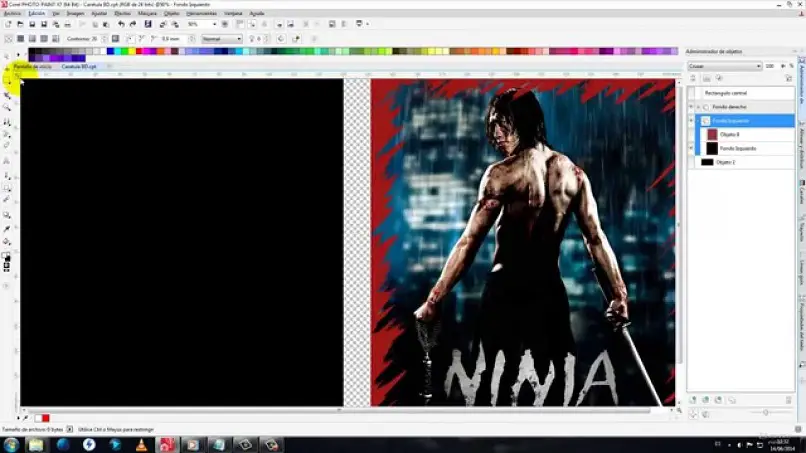Pick the red swatch in color palette
Viewport: 806px width, 453px height.
pos(139,51)
